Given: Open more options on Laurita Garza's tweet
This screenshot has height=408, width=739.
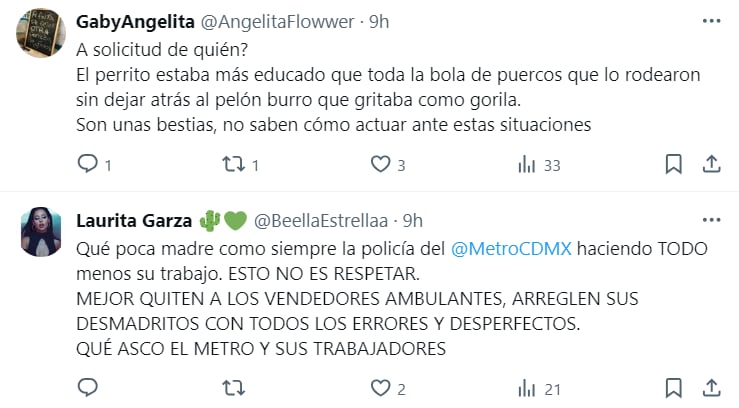Looking at the screenshot, I should coord(711,220).
